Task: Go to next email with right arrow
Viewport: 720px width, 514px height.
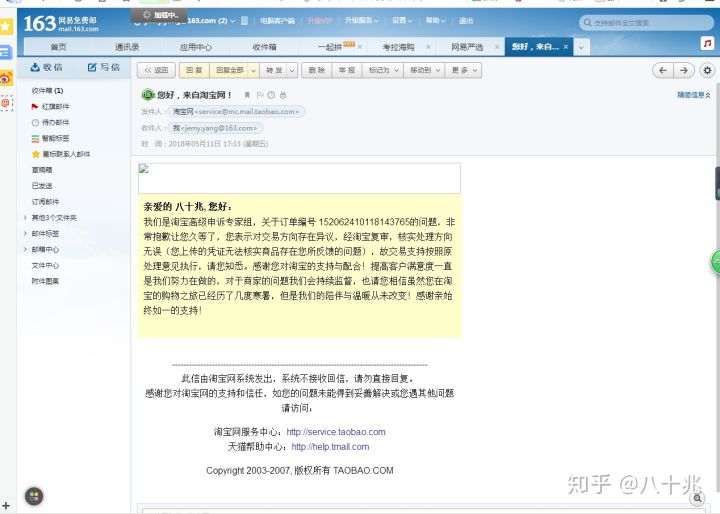Action: [x=684, y=70]
